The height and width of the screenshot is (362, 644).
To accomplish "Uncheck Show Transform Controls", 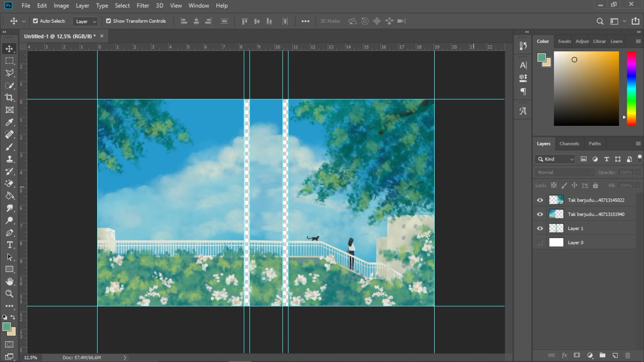I will [x=108, y=21].
